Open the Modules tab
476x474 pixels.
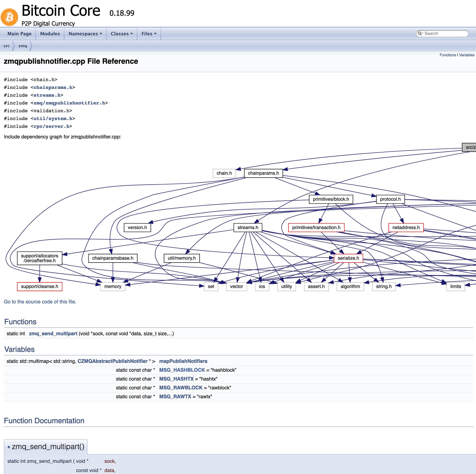point(50,34)
